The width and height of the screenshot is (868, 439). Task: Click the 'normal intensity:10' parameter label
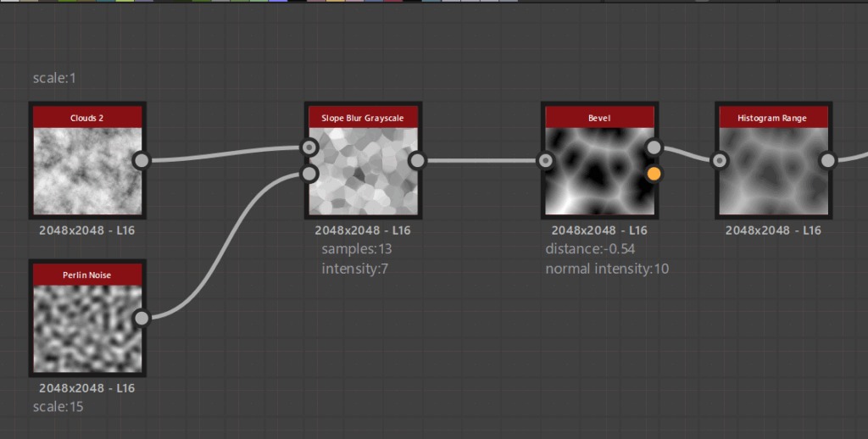(607, 269)
